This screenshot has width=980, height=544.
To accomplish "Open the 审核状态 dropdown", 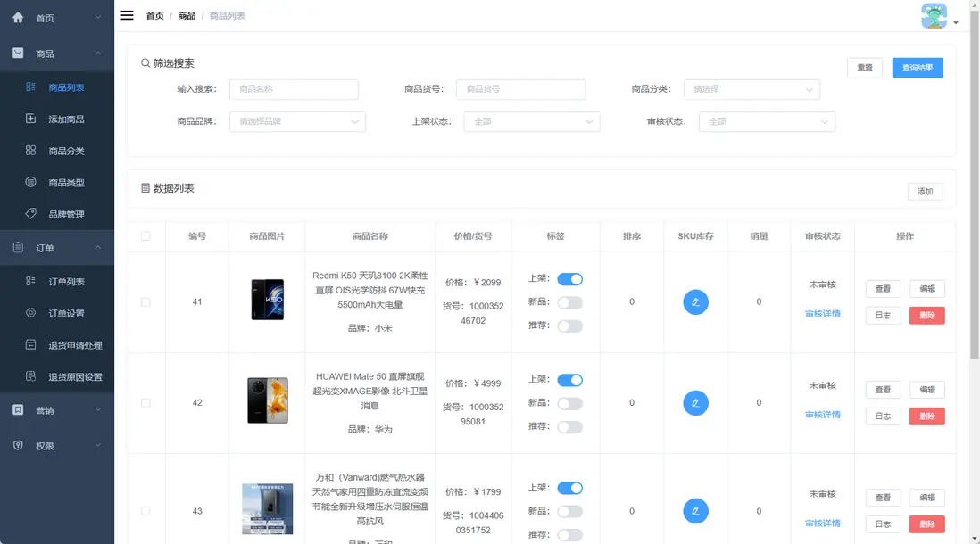I will click(767, 122).
